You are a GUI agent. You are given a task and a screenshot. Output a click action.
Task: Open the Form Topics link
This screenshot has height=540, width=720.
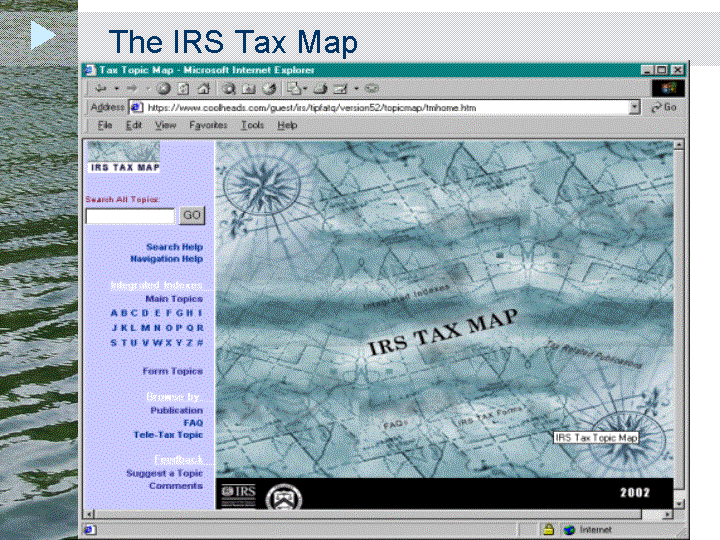(173, 371)
